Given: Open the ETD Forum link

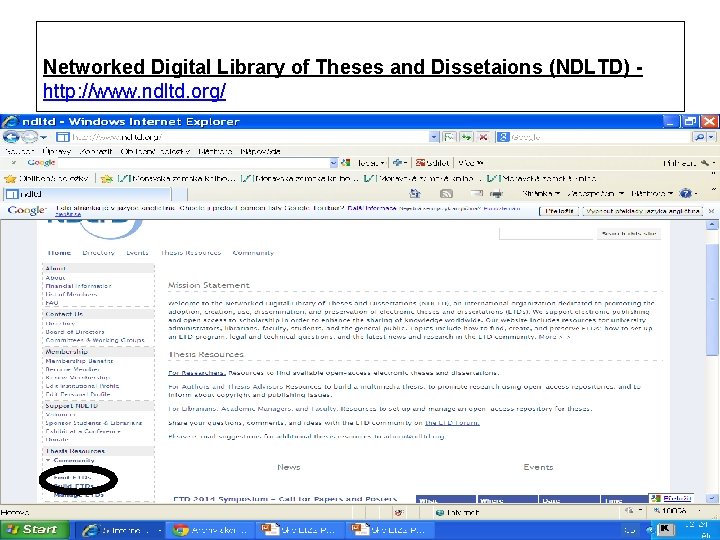Looking at the screenshot, I should coord(452,422).
